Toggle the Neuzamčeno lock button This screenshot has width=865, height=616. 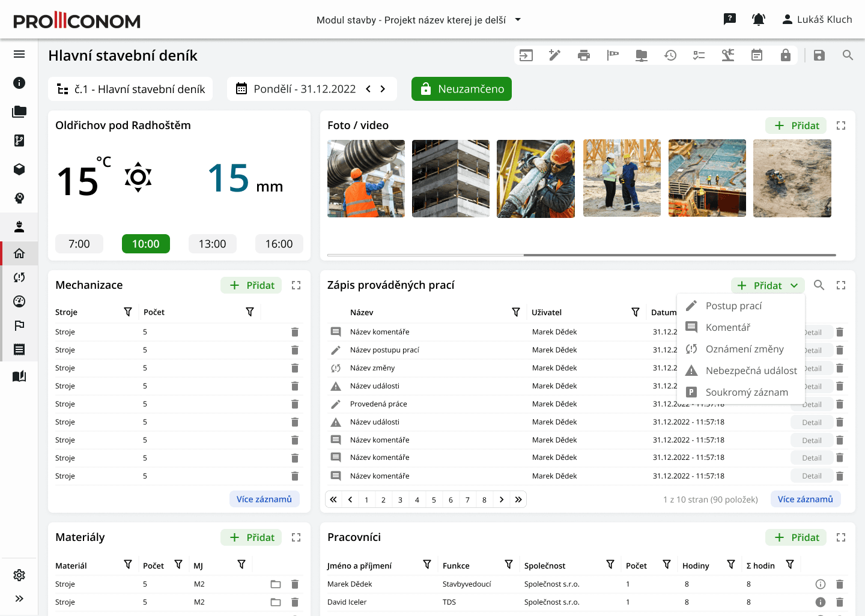pos(461,89)
